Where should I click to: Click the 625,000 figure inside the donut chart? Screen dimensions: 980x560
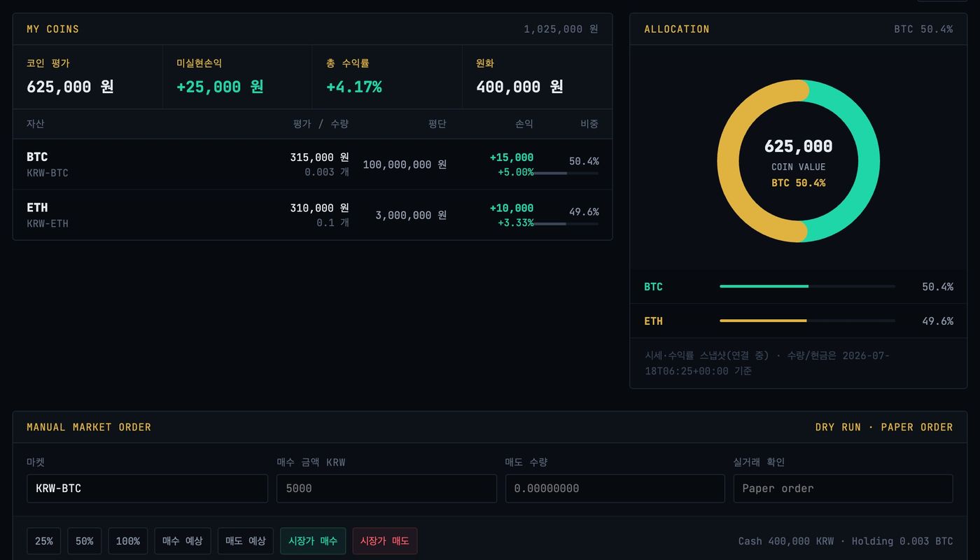(799, 146)
